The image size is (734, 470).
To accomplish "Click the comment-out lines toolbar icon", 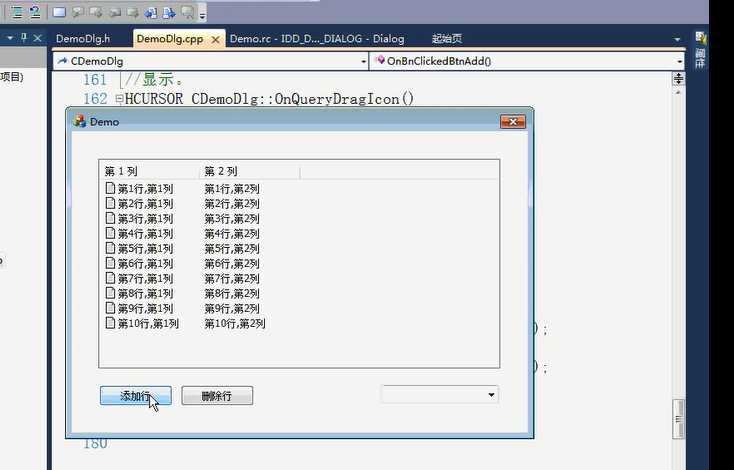I will tap(17, 12).
